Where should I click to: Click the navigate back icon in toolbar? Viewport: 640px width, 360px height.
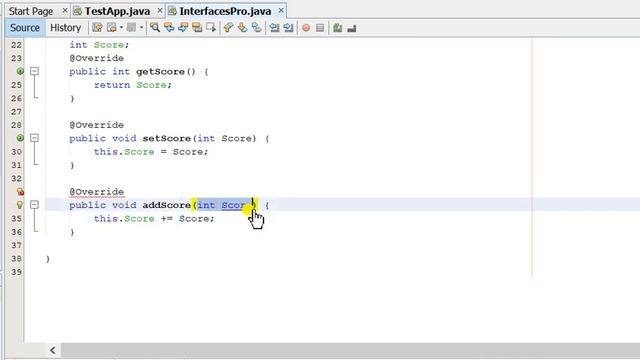click(x=111, y=28)
